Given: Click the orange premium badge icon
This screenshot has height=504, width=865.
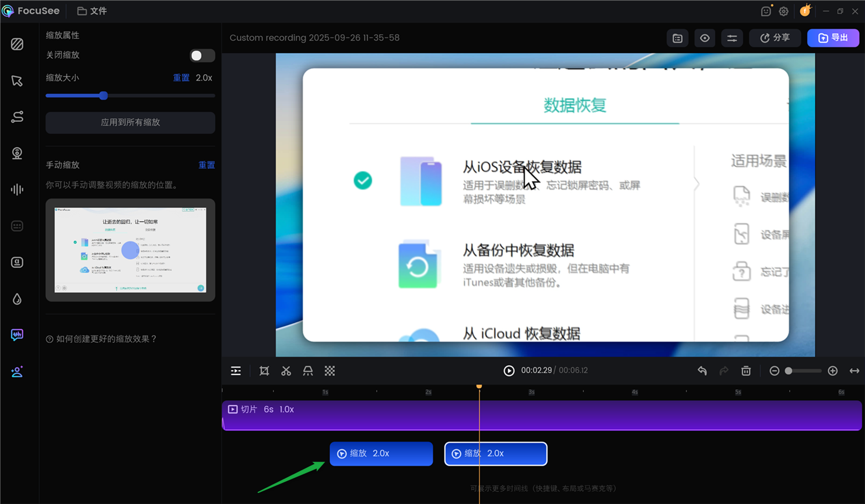Looking at the screenshot, I should click(806, 10).
